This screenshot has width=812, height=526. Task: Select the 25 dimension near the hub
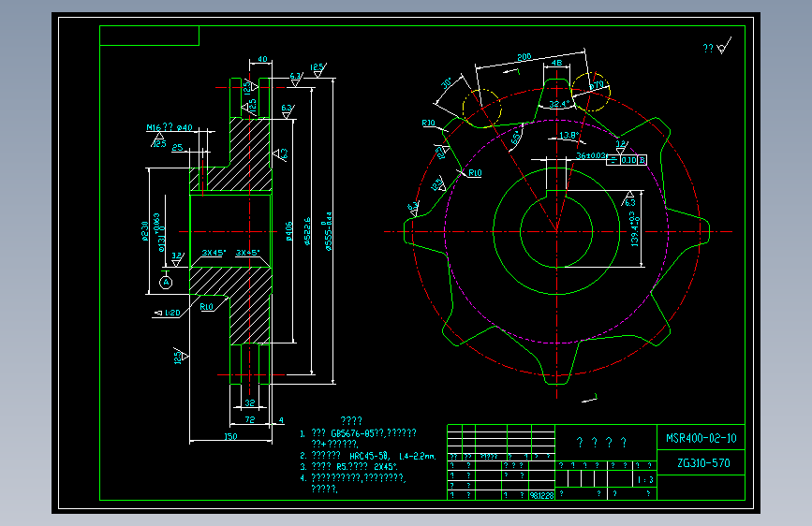[x=177, y=148]
